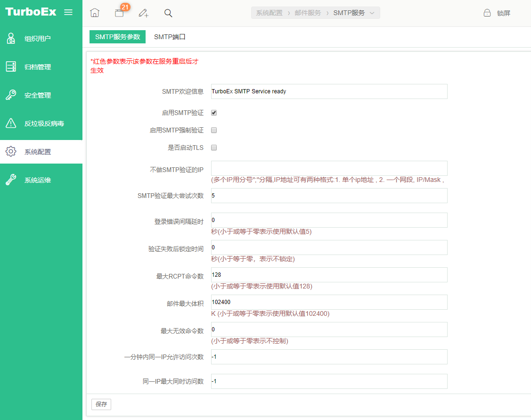The width and height of the screenshot is (531, 420).
Task: Click 系统配置 in the breadcrumb path
Action: tap(269, 13)
